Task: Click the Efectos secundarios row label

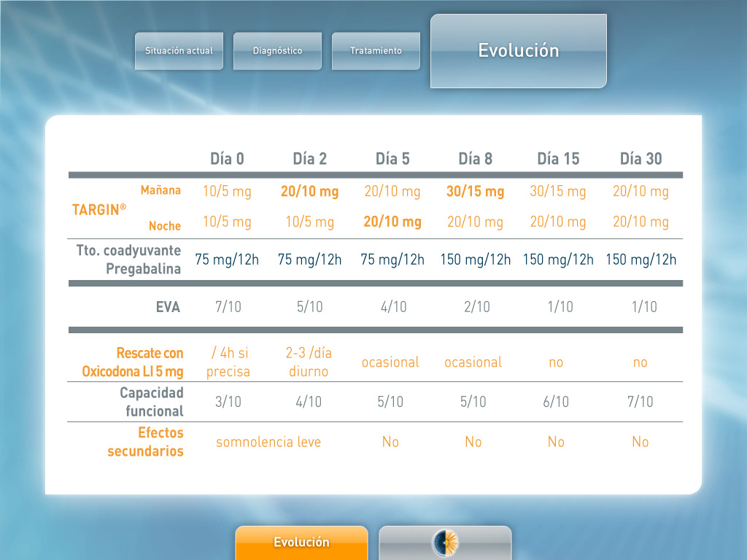Action: tap(146, 442)
